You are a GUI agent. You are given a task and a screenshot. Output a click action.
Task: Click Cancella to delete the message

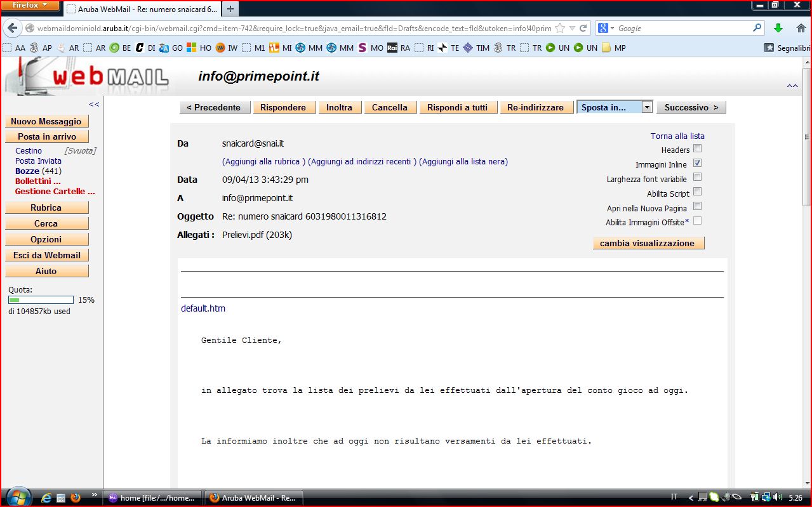390,107
